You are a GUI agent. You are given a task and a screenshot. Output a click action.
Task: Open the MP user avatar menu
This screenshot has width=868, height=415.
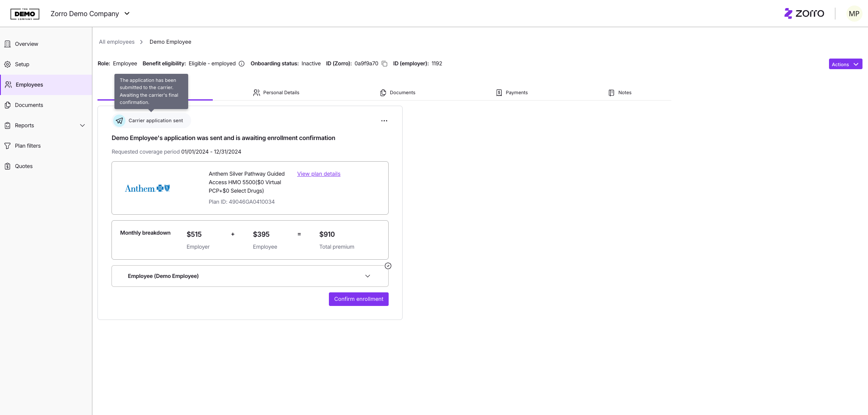(854, 14)
